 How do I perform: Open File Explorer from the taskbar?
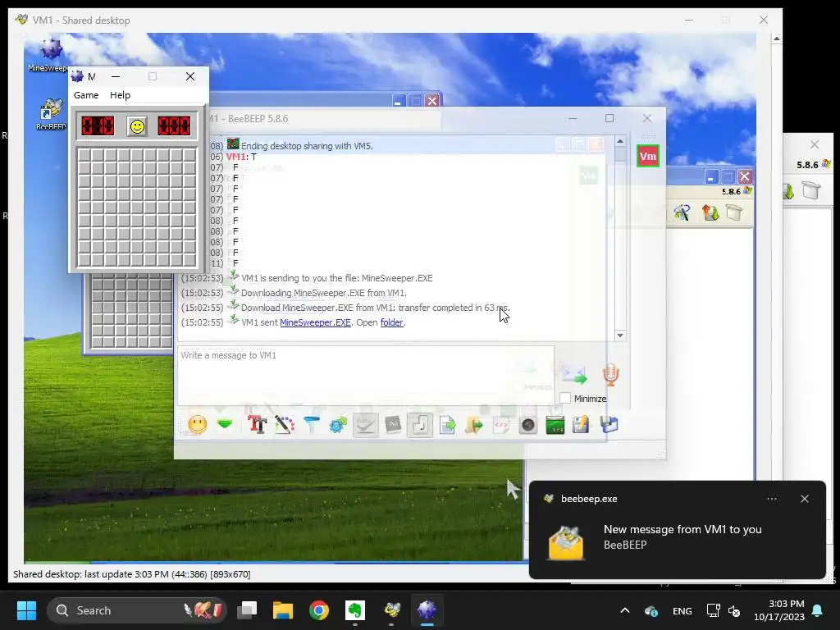(x=283, y=610)
